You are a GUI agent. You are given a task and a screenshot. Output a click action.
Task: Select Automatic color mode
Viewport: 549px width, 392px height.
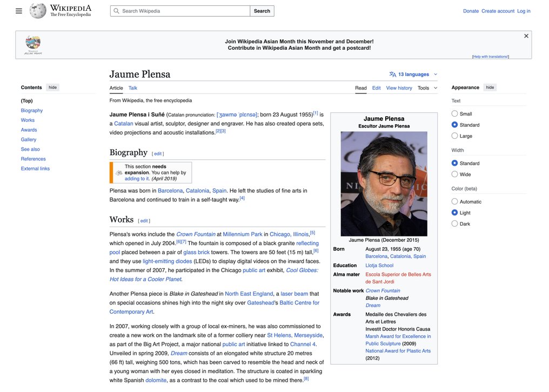454,201
